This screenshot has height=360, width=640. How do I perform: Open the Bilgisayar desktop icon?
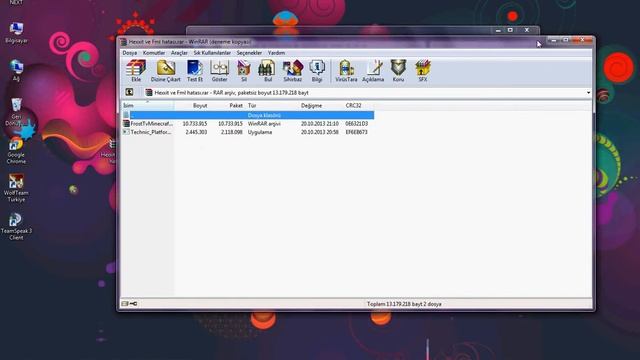coord(16,33)
